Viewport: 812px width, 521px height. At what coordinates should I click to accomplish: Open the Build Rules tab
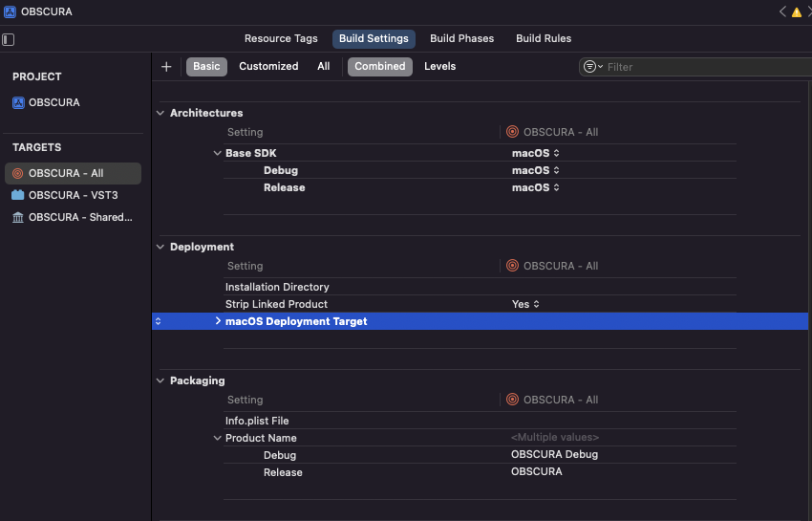[544, 38]
